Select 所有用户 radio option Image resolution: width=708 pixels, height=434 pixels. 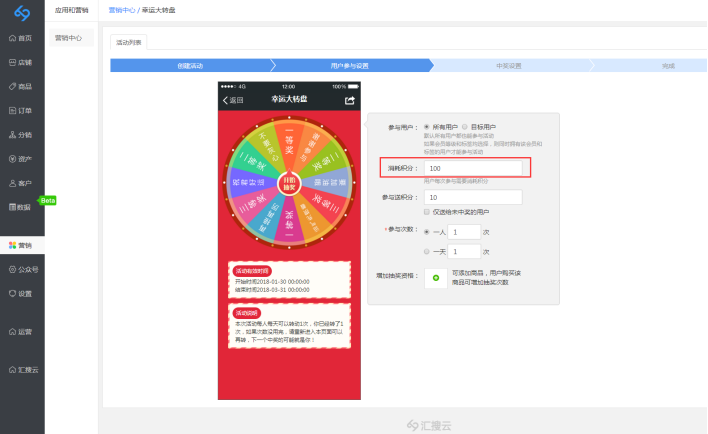pos(428,127)
